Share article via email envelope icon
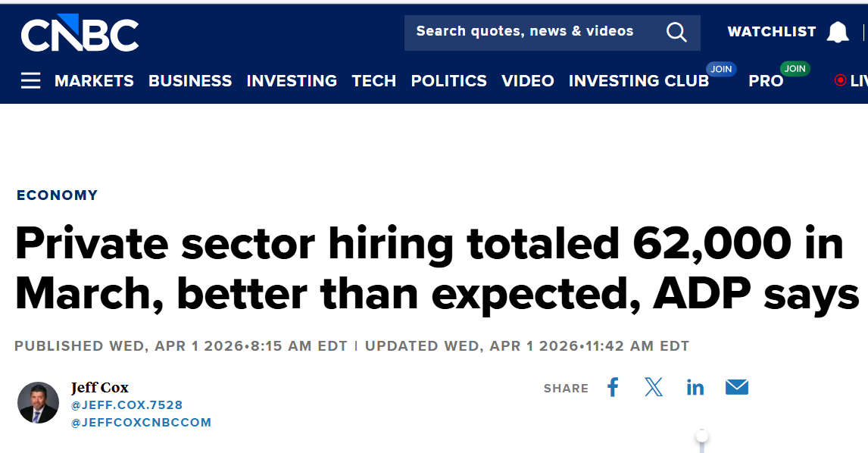This screenshot has width=868, height=453. (736, 388)
